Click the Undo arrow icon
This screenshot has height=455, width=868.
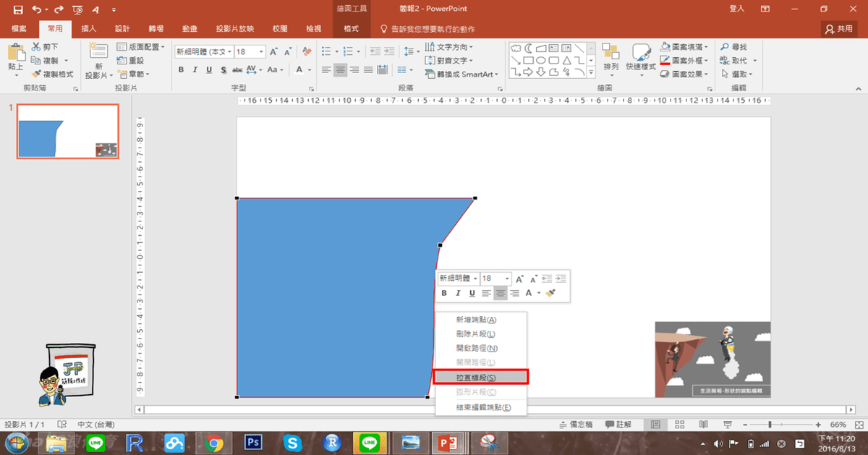click(x=37, y=9)
